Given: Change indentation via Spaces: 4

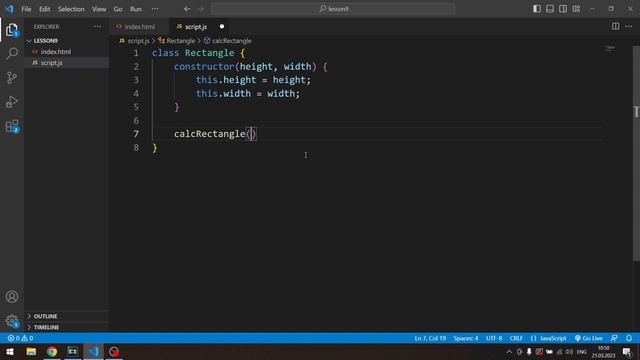Looking at the screenshot, I should 466,338.
